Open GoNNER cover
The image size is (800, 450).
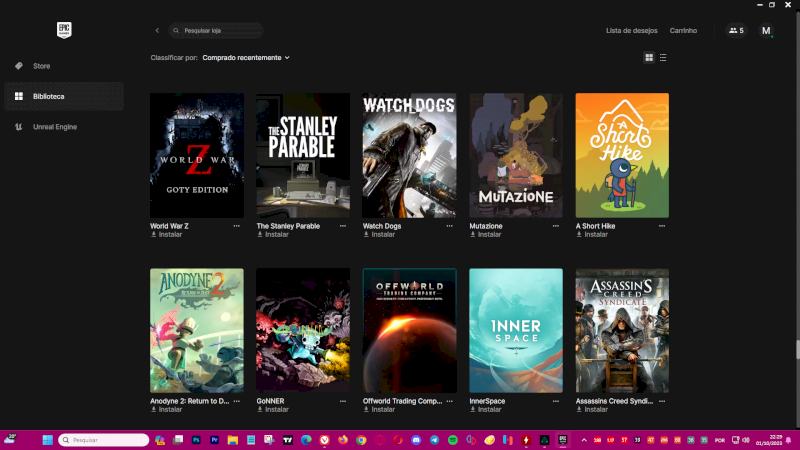click(303, 331)
